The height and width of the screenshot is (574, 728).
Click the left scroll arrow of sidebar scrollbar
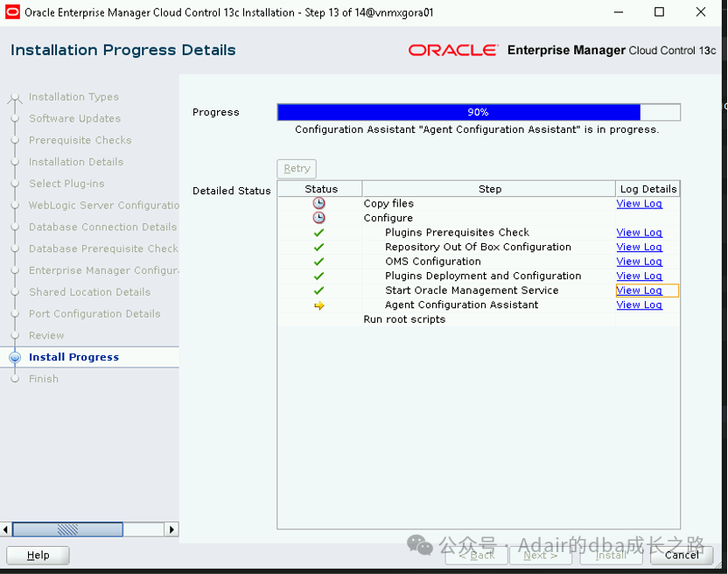[5, 529]
